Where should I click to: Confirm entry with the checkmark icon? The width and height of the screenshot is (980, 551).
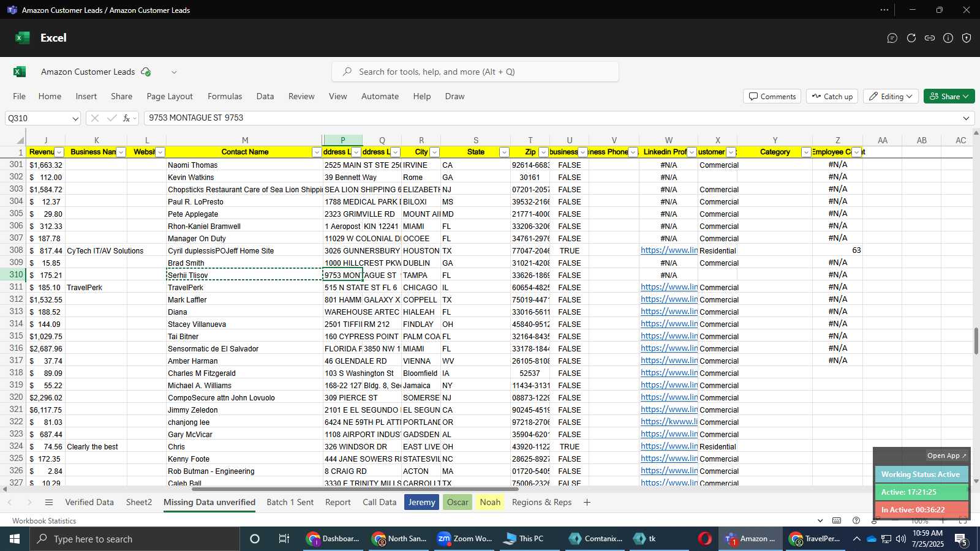111,118
